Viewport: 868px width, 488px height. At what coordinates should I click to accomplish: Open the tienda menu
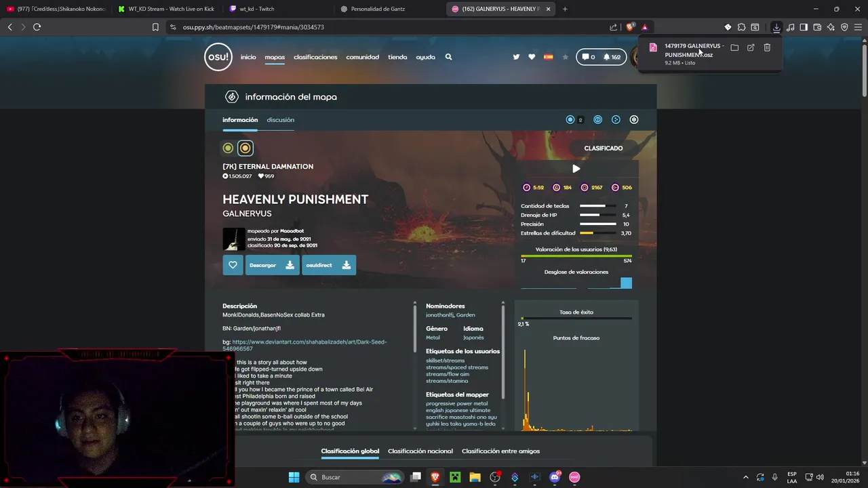click(397, 57)
